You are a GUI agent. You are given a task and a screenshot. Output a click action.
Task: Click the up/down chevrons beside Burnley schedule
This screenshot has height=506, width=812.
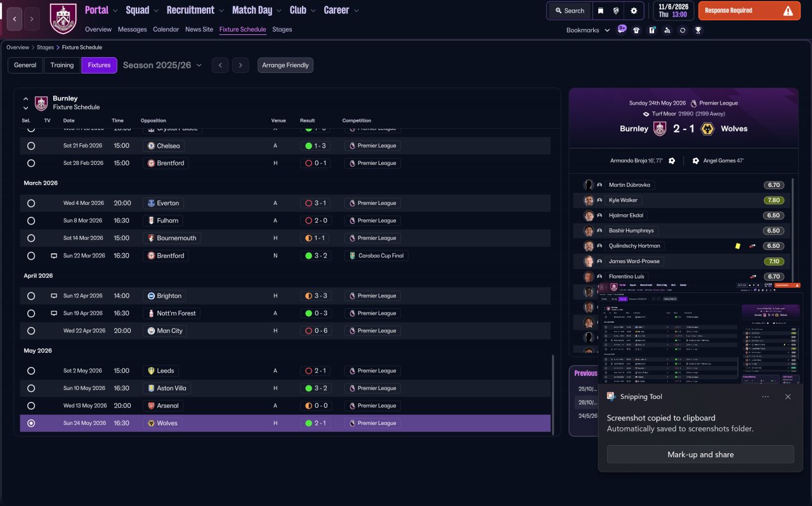tap(26, 103)
